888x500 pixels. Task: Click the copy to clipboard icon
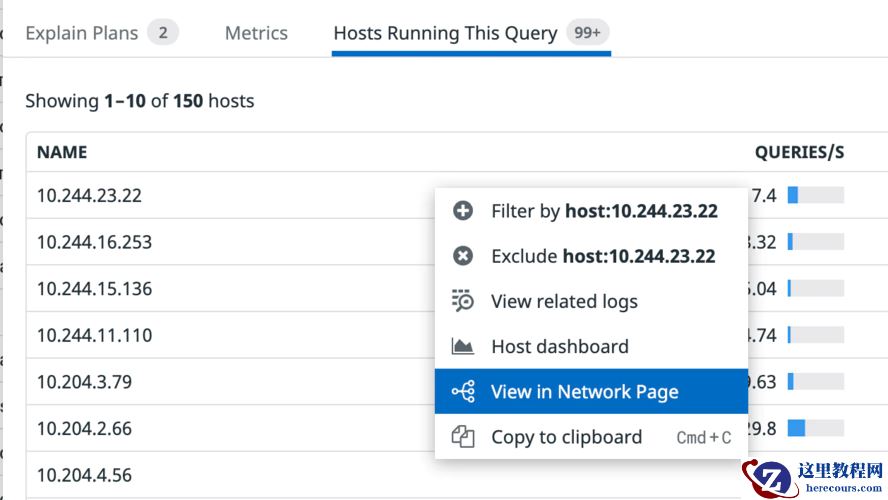pyautogui.click(x=462, y=437)
